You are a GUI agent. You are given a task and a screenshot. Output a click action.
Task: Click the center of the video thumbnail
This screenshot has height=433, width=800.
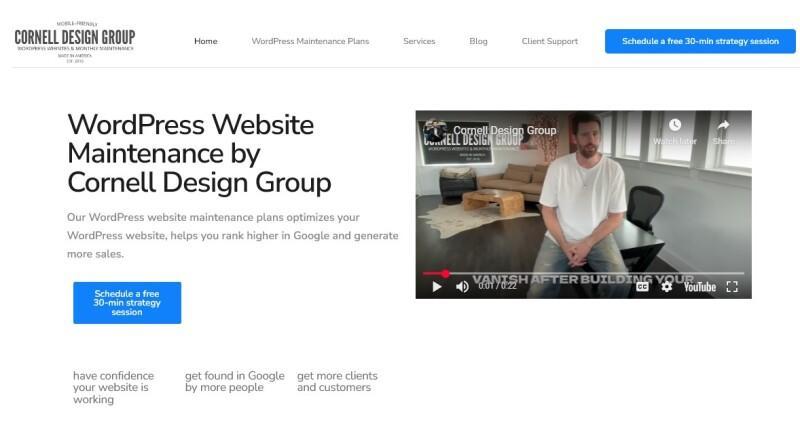(x=583, y=204)
